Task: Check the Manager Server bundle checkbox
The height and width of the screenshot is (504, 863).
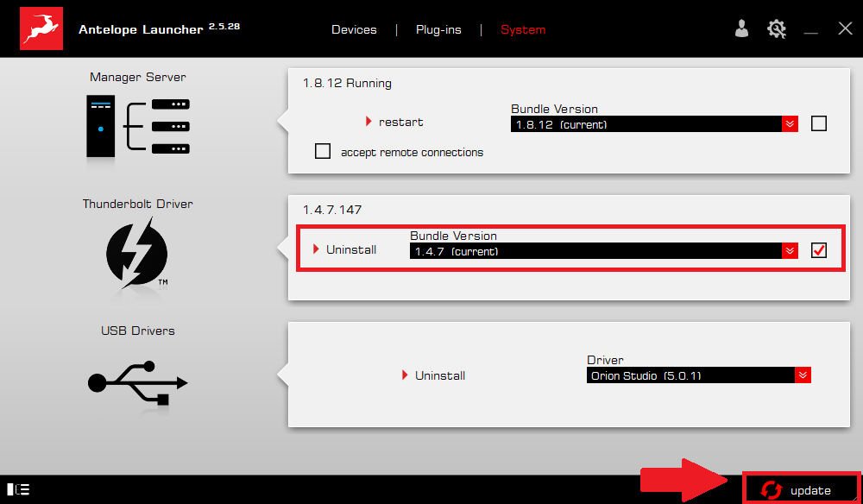Action: pyautogui.click(x=818, y=123)
